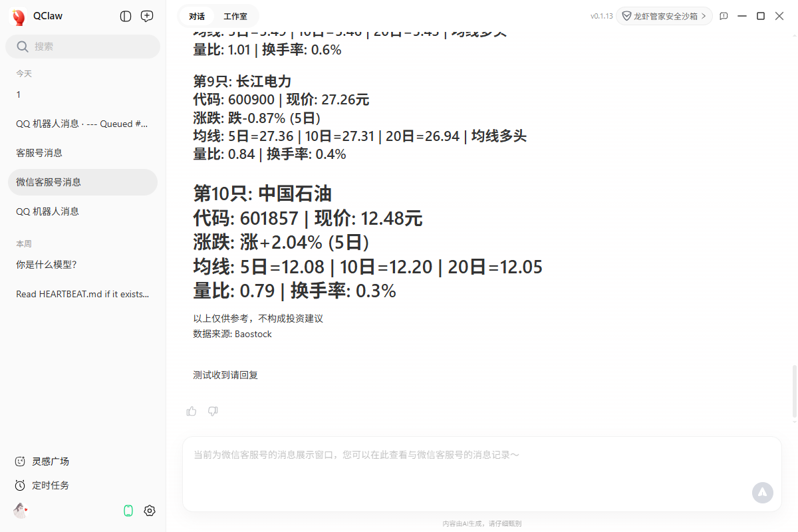Click the shield icon in sandbox button
The height and width of the screenshot is (532, 798).
tap(626, 16)
